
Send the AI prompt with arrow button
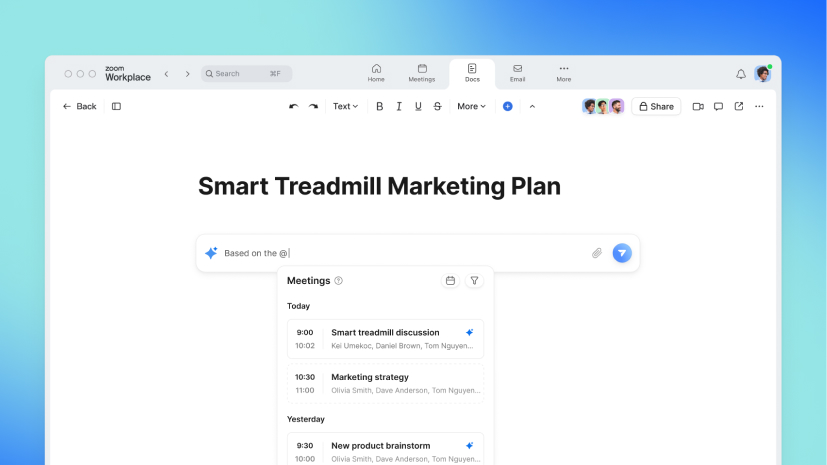(622, 253)
